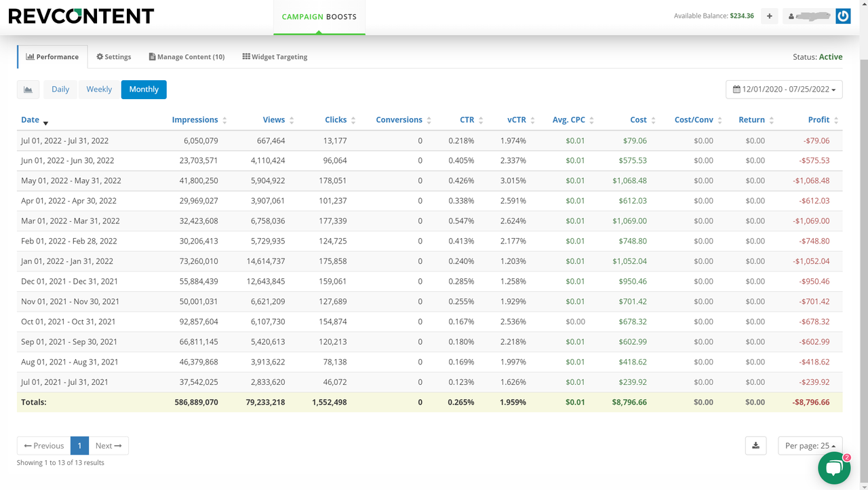Open the date range picker
Screen dimensions: 868x490
click(784, 90)
